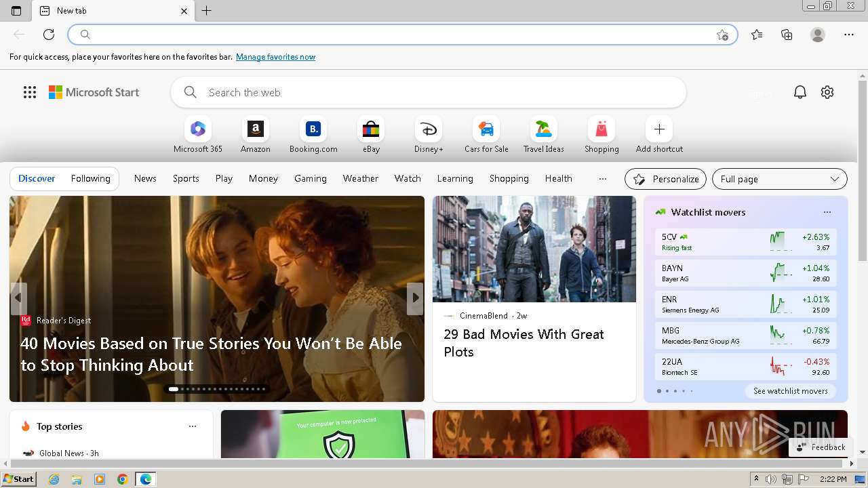Open Top stories options menu
Viewport: 868px width, 488px height.
(193, 426)
